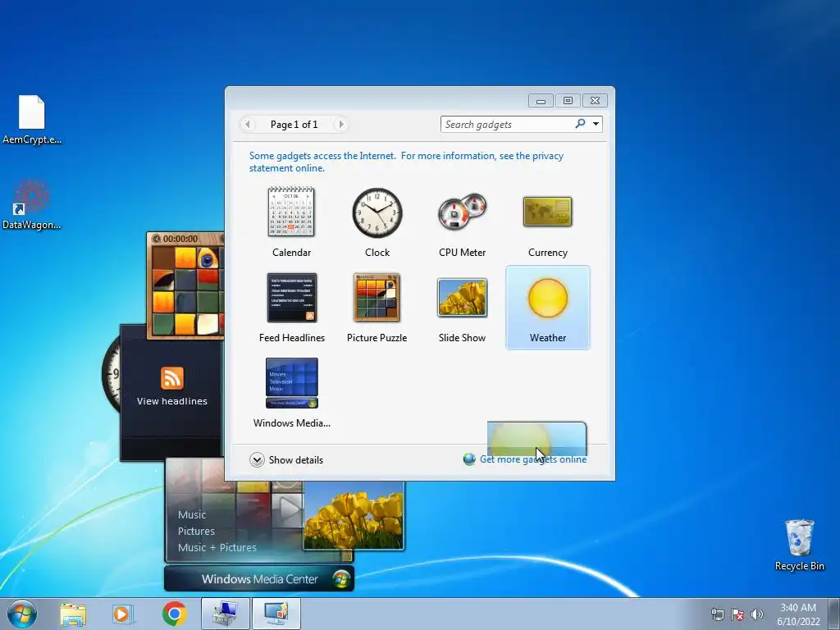Select the Feed Headlines gadget

tap(291, 308)
